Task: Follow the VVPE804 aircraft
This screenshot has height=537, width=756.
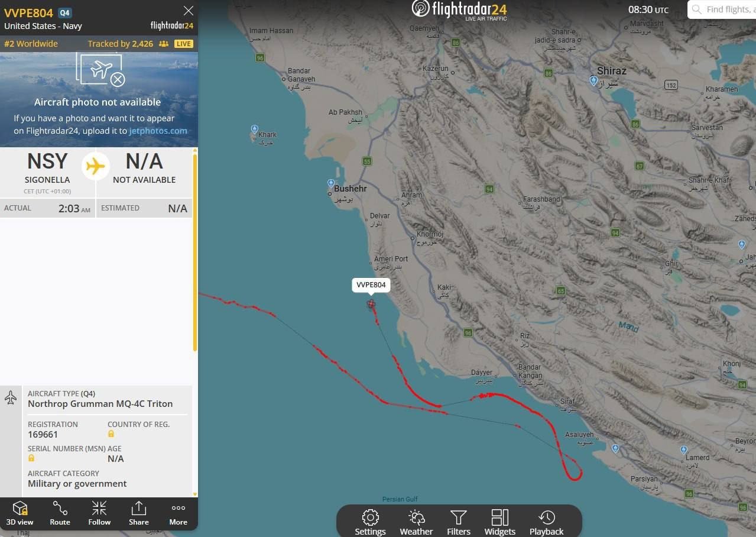Action: coord(99,513)
